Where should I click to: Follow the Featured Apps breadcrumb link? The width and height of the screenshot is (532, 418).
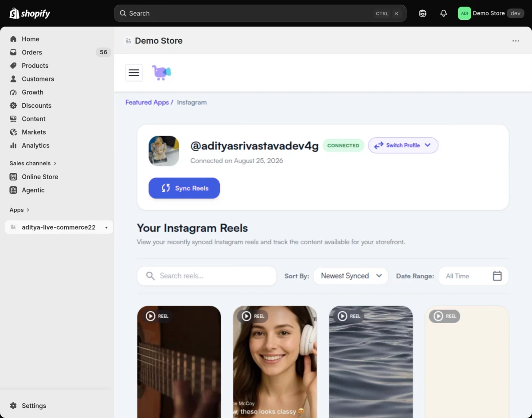coord(147,102)
